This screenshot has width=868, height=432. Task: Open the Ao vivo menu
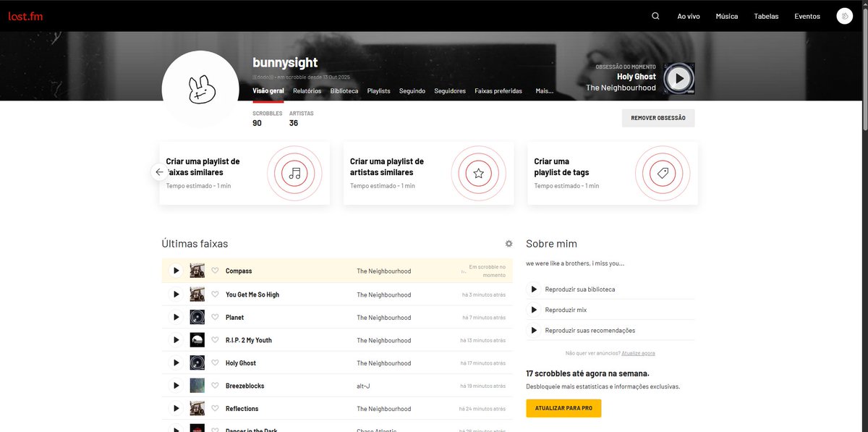(689, 16)
